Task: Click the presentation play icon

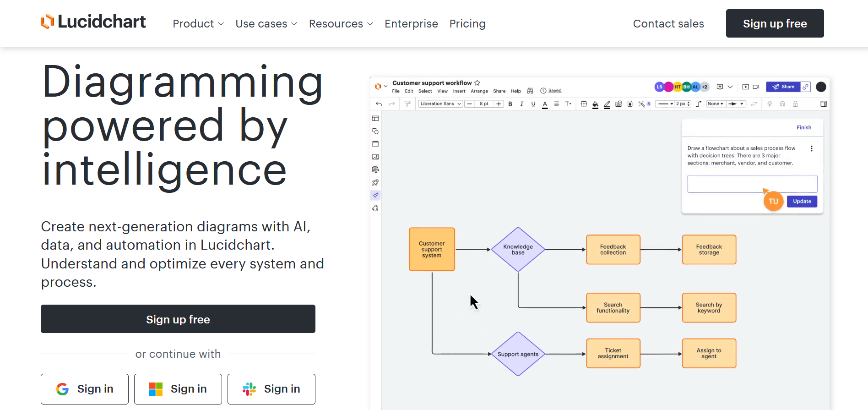Action: [x=745, y=87]
